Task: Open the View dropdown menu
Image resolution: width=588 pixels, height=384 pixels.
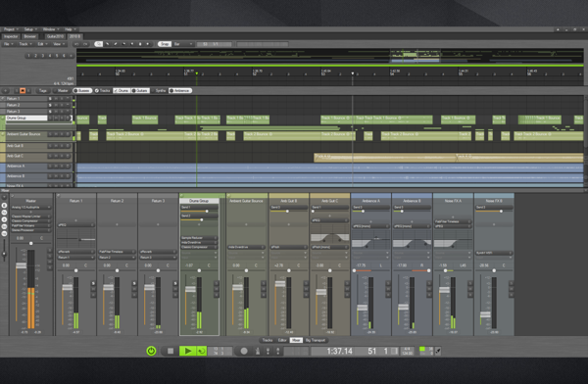Action: coord(58,44)
